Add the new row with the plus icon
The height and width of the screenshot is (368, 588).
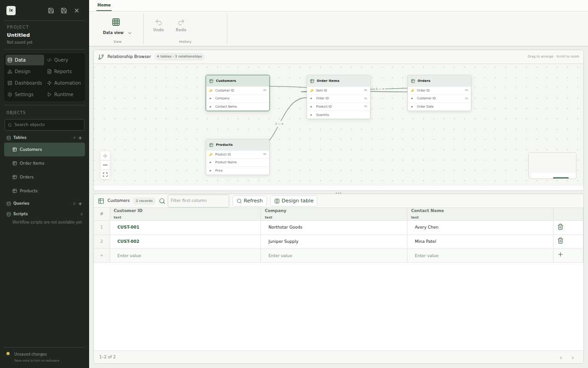(x=560, y=254)
